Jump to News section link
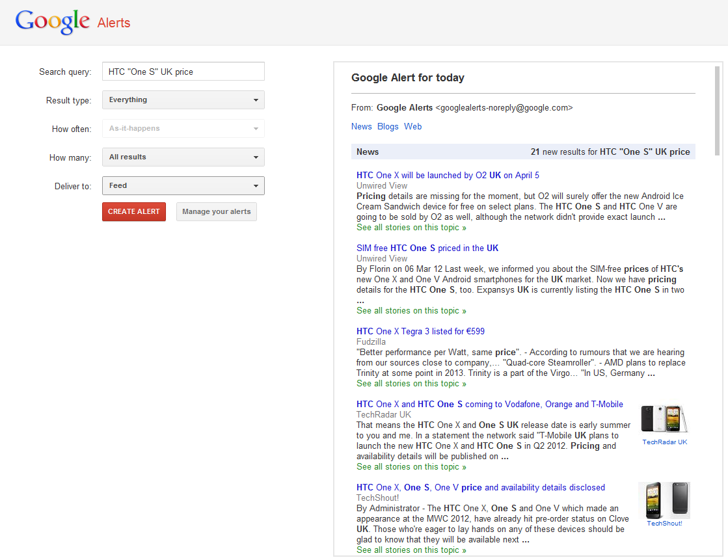The width and height of the screenshot is (728, 560). [361, 126]
